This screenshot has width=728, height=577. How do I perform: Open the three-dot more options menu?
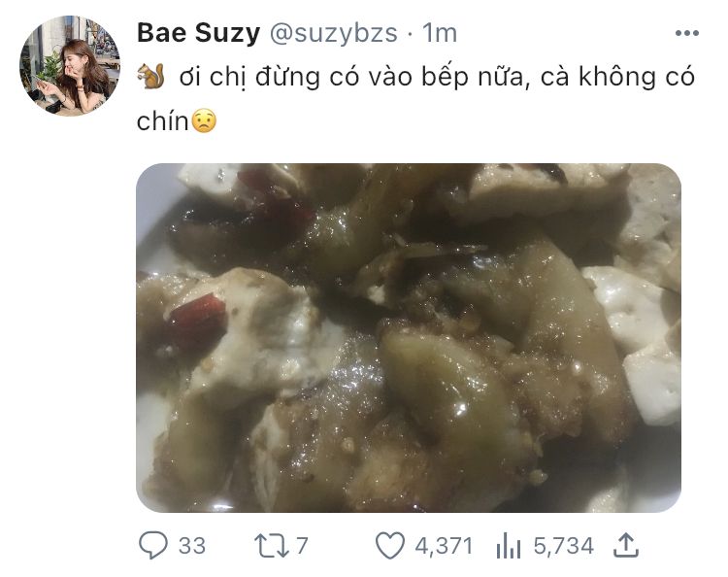pyautogui.click(x=686, y=33)
